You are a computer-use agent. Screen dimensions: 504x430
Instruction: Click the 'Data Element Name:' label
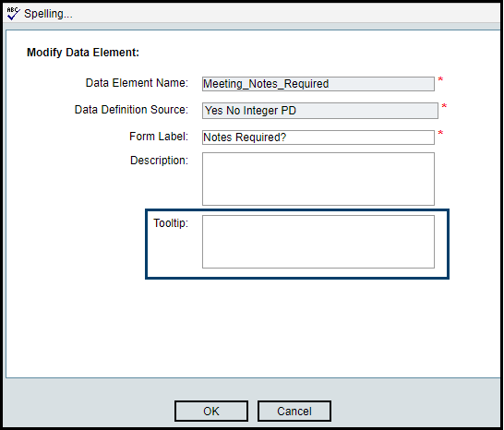[x=137, y=83]
